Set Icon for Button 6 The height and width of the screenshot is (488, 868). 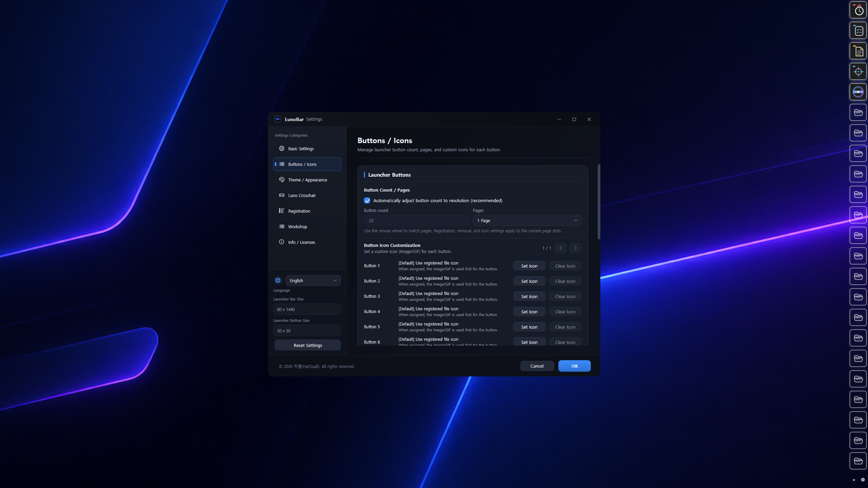coord(529,342)
